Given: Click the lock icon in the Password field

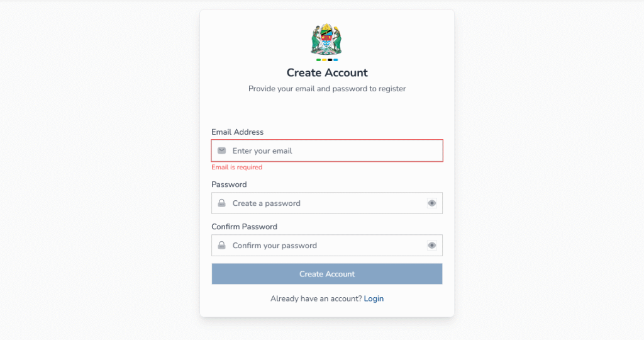Looking at the screenshot, I should coord(222,203).
